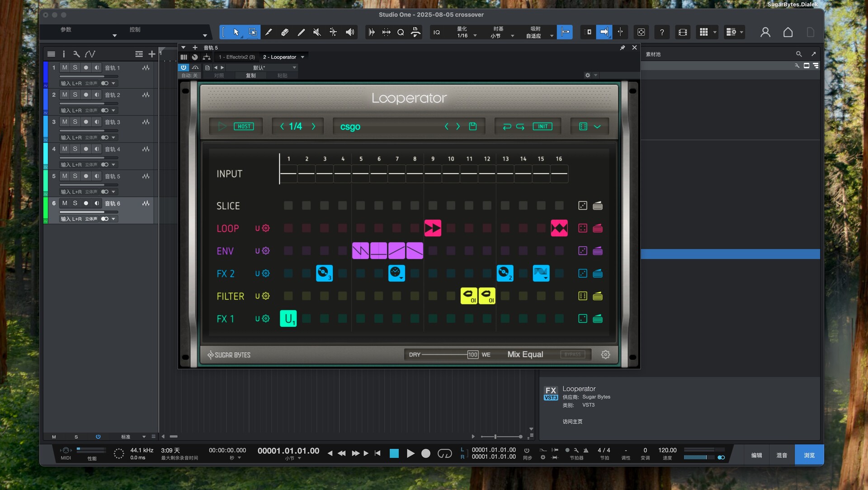
Task: Click the FX 1 step 1 effect block
Action: [x=288, y=319]
